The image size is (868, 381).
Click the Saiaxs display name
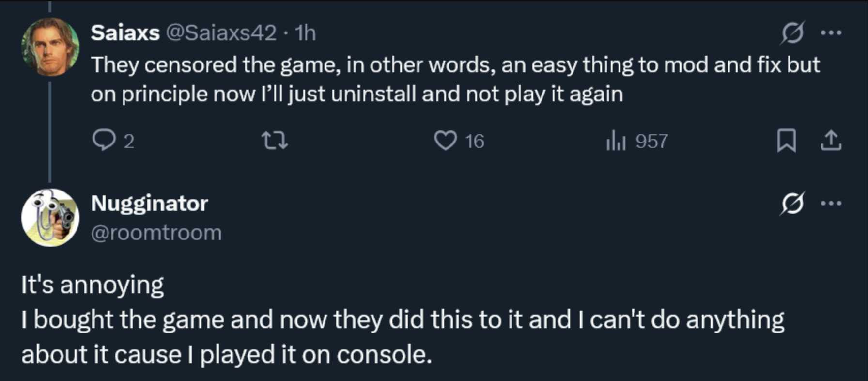(125, 33)
